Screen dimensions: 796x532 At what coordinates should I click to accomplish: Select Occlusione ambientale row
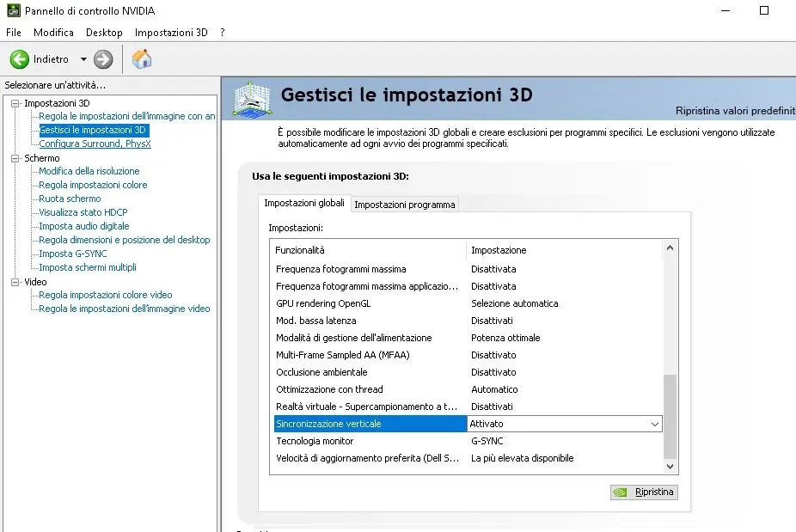pos(468,373)
